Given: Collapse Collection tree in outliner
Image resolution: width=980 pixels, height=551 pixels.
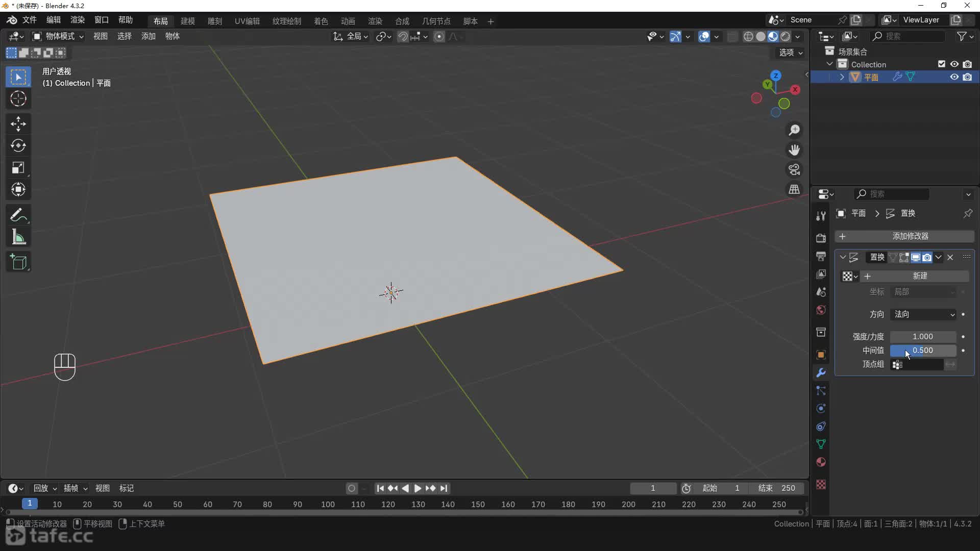Looking at the screenshot, I should coord(829,64).
